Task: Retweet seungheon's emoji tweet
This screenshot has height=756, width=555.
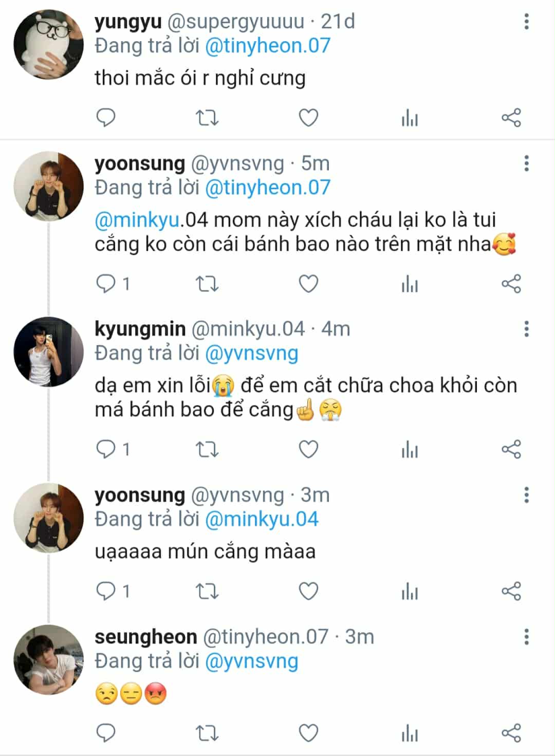Action: tap(208, 733)
